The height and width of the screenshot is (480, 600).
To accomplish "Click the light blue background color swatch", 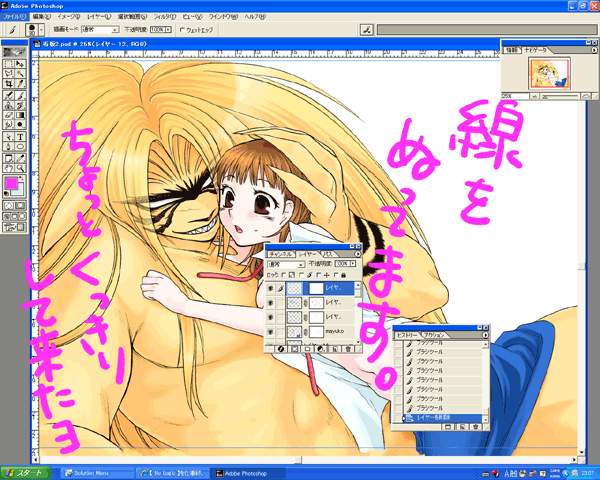I will (x=21, y=191).
